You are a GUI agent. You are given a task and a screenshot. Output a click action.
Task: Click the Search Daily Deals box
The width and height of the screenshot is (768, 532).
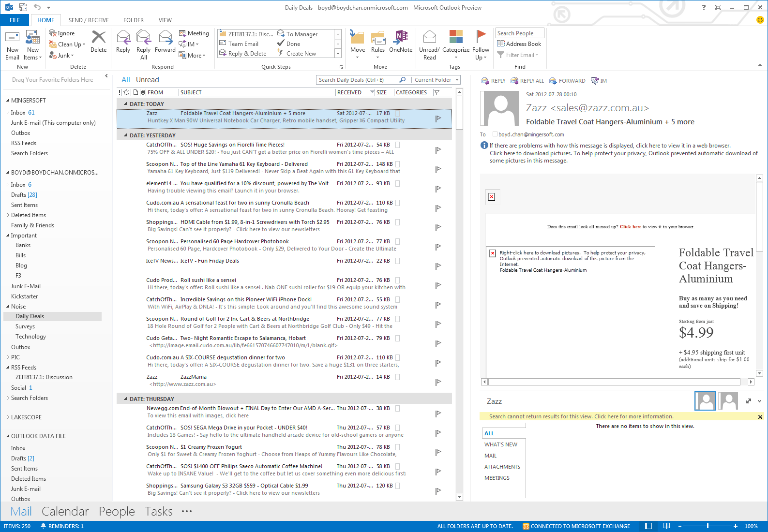point(358,80)
